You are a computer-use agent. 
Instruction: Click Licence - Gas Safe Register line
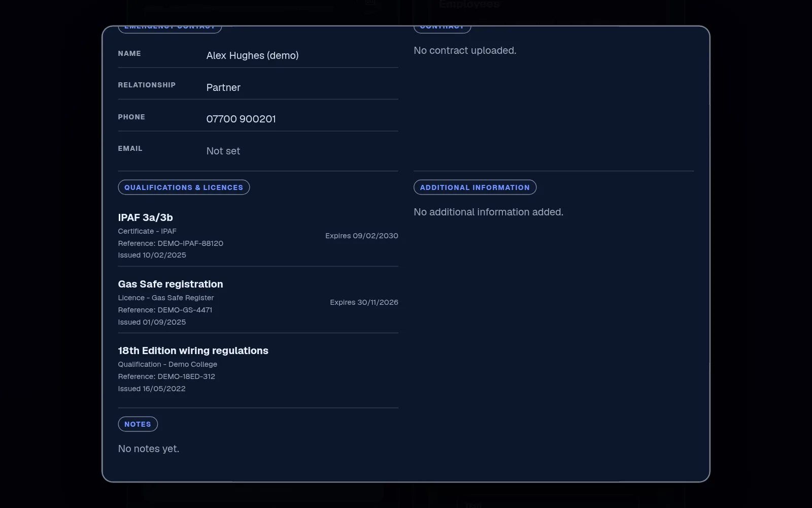coord(166,298)
